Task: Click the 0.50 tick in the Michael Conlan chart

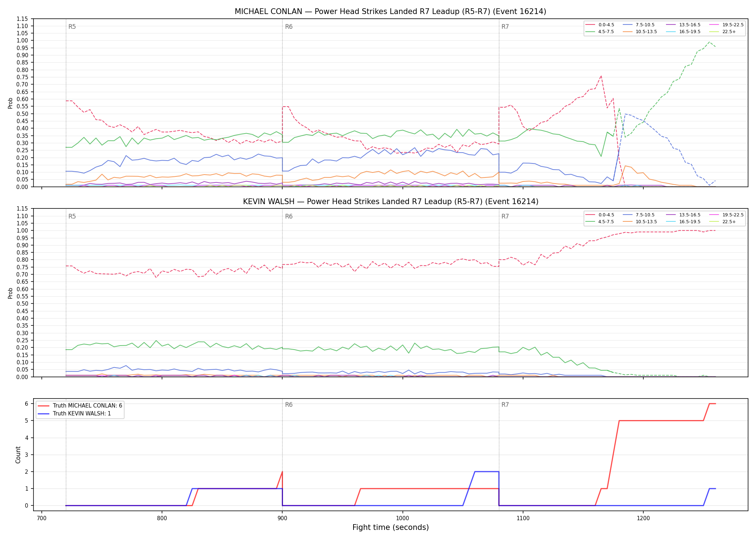Action: tap(22, 114)
